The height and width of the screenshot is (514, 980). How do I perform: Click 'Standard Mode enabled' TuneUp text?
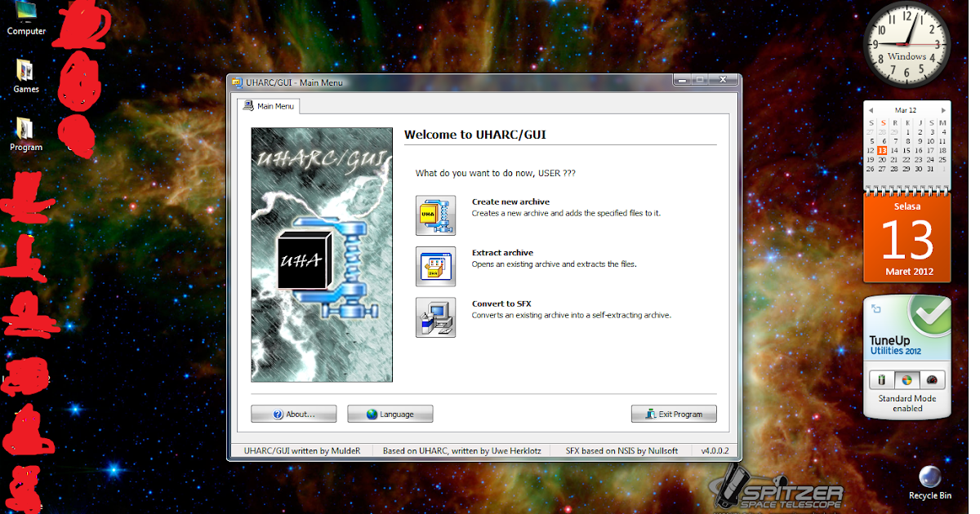(x=906, y=403)
